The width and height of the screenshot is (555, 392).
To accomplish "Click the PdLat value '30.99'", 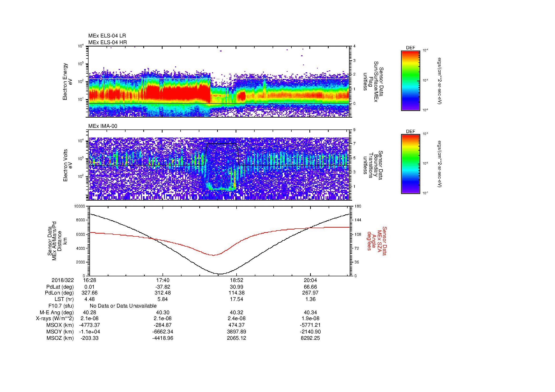I will coord(237,287).
